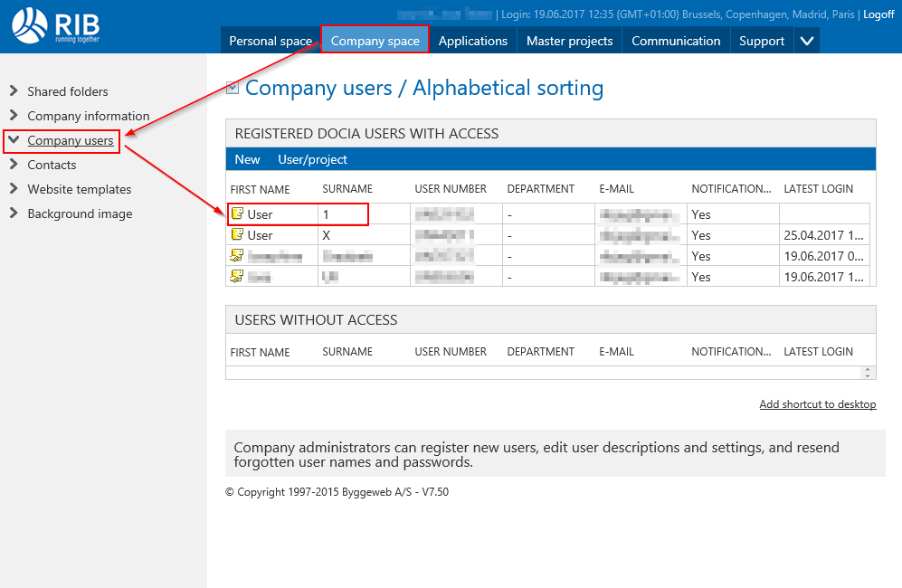Switch to the Master projects tab
The width and height of the screenshot is (902, 588).
(x=569, y=41)
